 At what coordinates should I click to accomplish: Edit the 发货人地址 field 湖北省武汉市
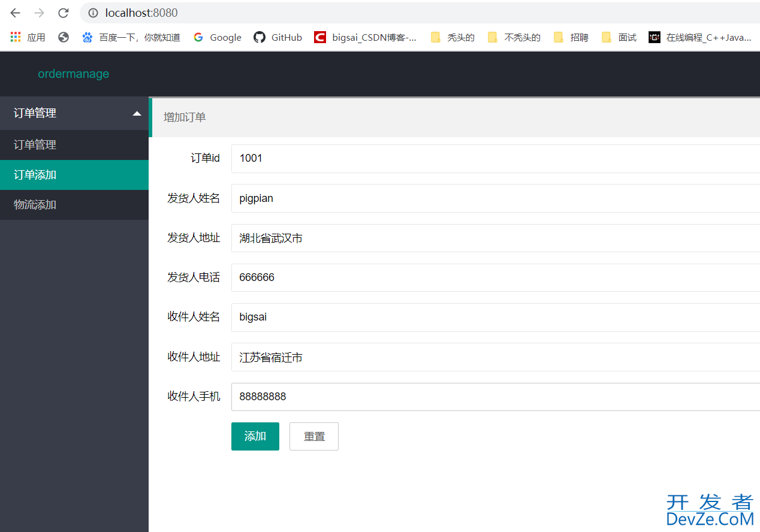point(496,238)
